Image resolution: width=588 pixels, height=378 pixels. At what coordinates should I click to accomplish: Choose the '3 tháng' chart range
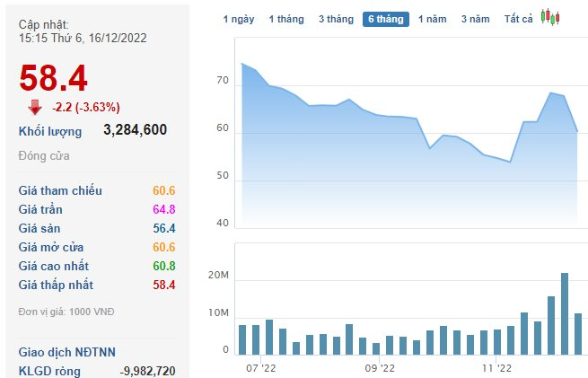[336, 19]
